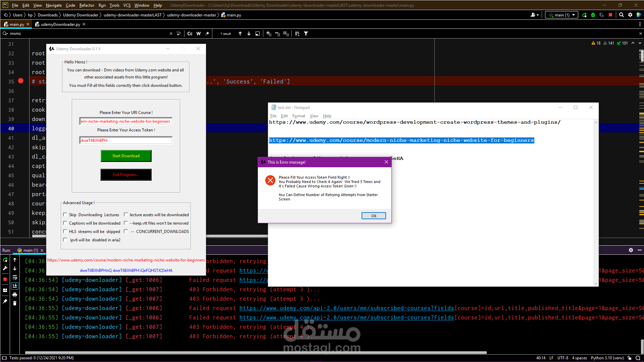The height and width of the screenshot is (362, 644).
Task: Click the green Debug bug icon
Action: tap(593, 15)
